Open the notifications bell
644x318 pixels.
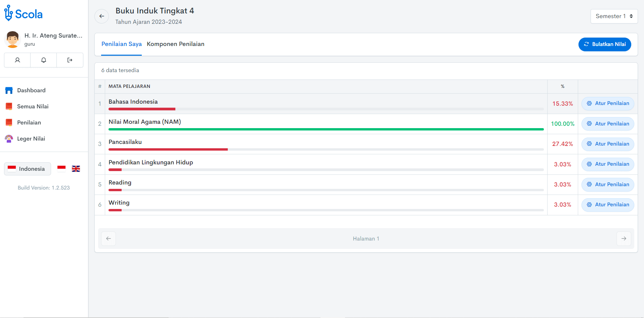(44, 60)
